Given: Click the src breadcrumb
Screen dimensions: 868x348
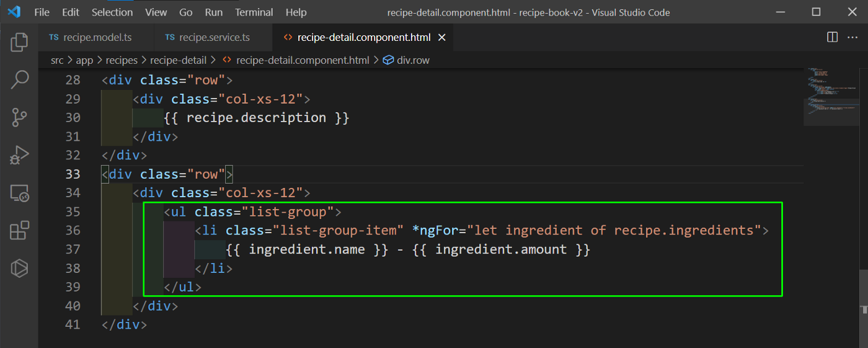Looking at the screenshot, I should coord(57,60).
